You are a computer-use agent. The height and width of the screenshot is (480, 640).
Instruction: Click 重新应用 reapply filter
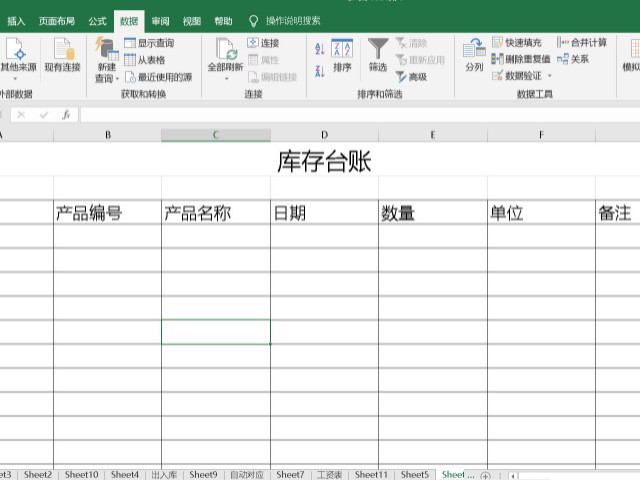point(420,60)
